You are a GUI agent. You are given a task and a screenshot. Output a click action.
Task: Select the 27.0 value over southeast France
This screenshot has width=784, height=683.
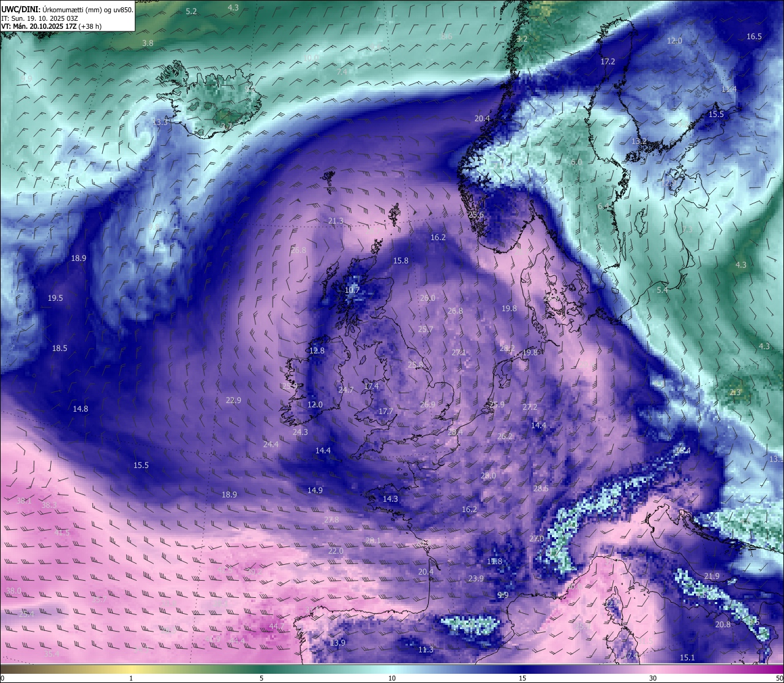click(537, 538)
